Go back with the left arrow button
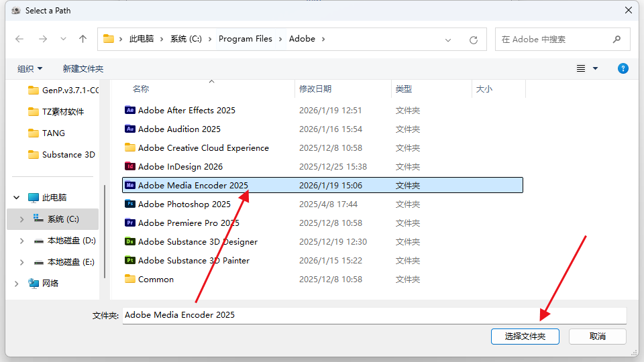The width and height of the screenshot is (644, 362). point(19,39)
